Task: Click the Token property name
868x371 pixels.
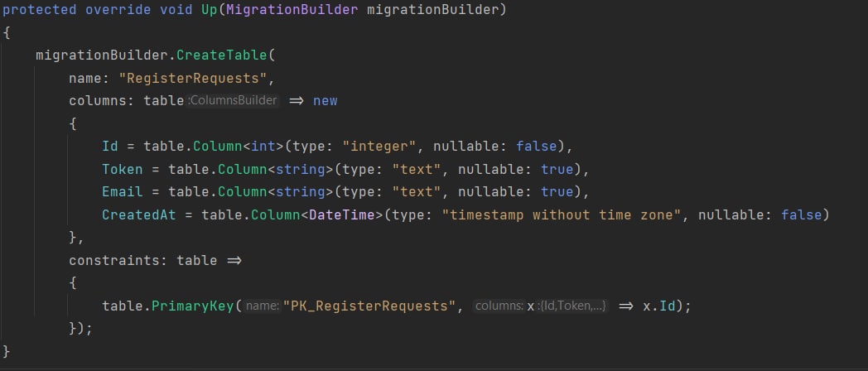Action: (123, 169)
